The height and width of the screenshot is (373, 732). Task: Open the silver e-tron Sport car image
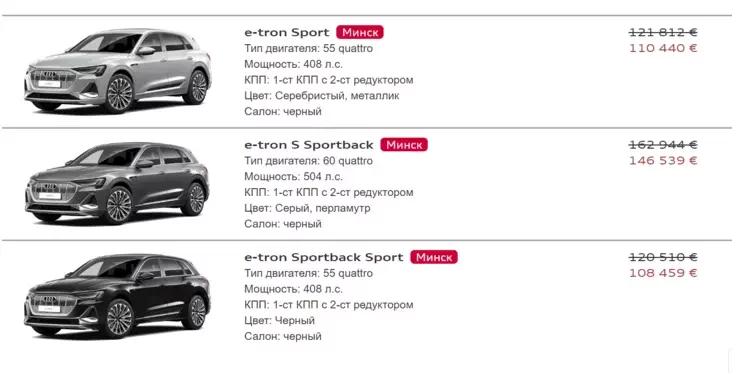118,71
